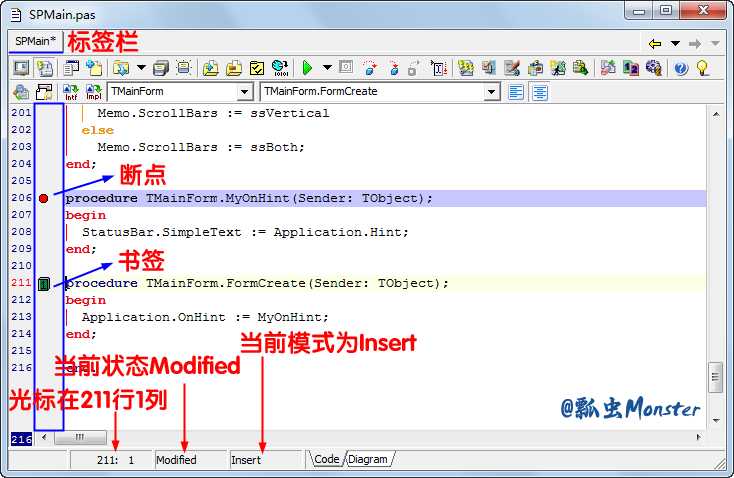This screenshot has width=734, height=478.
Task: Click the overlapping windows icon in second toolbar
Action: pyautogui.click(x=44, y=92)
